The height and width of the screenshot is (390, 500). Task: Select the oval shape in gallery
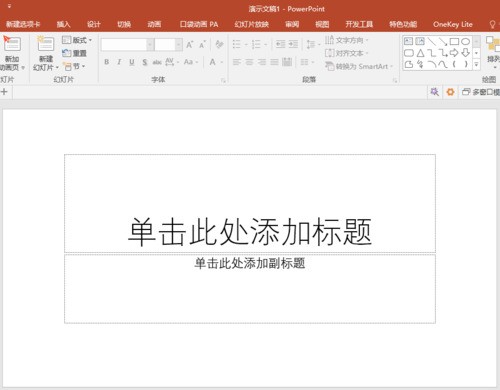pyautogui.click(x=465, y=42)
